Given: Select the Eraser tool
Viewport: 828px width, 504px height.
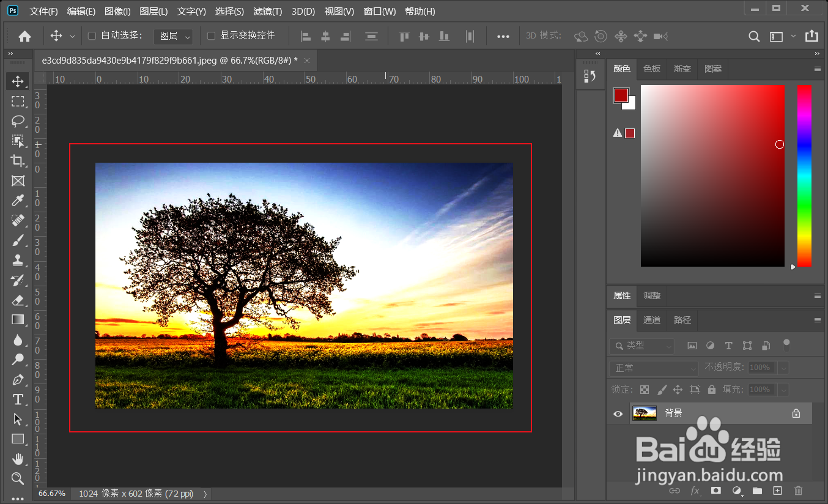Looking at the screenshot, I should (18, 300).
